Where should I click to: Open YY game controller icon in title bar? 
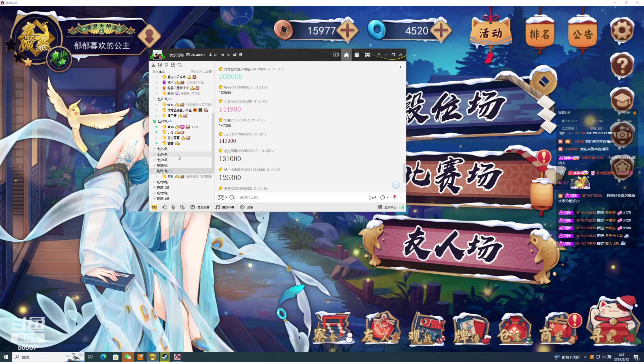point(368,55)
